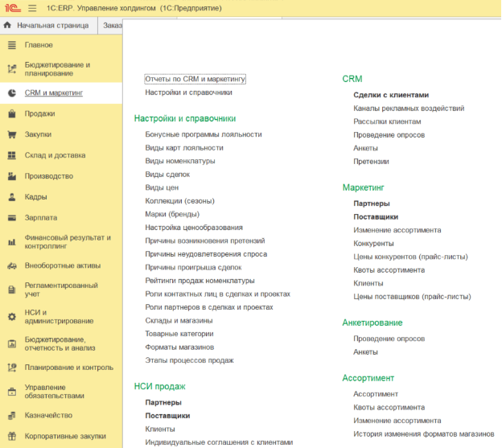Click the Кадры person icon

pyautogui.click(x=12, y=197)
